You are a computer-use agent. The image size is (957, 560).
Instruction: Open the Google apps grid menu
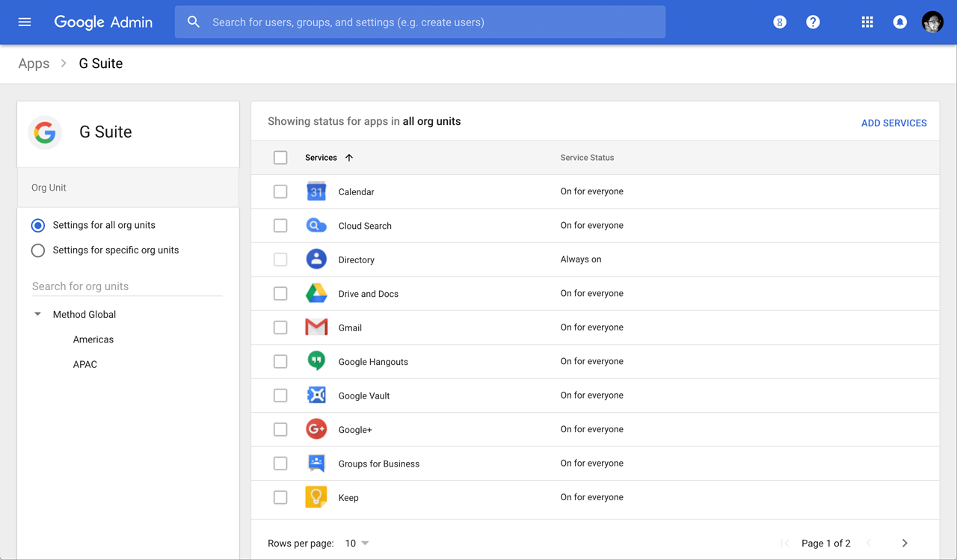tap(867, 22)
